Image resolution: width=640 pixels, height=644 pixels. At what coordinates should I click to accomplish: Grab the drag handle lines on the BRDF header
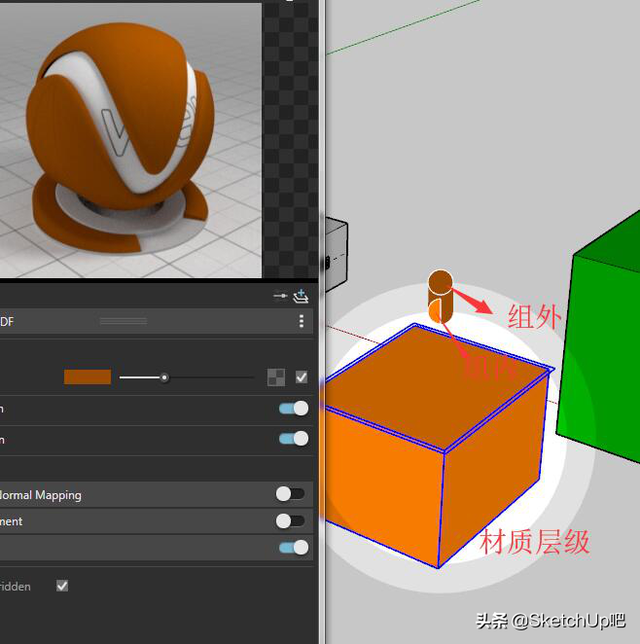(x=124, y=321)
